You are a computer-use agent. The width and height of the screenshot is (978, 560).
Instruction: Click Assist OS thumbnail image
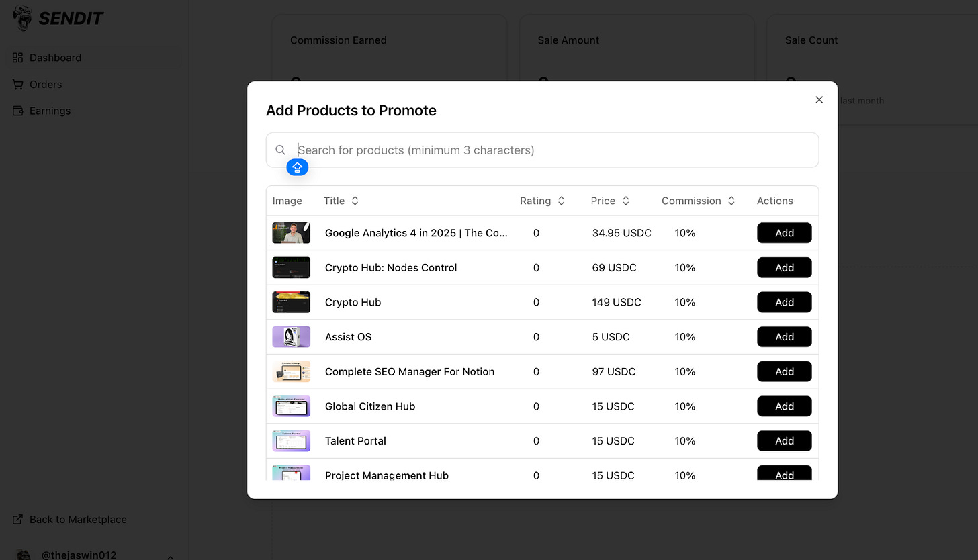point(291,337)
